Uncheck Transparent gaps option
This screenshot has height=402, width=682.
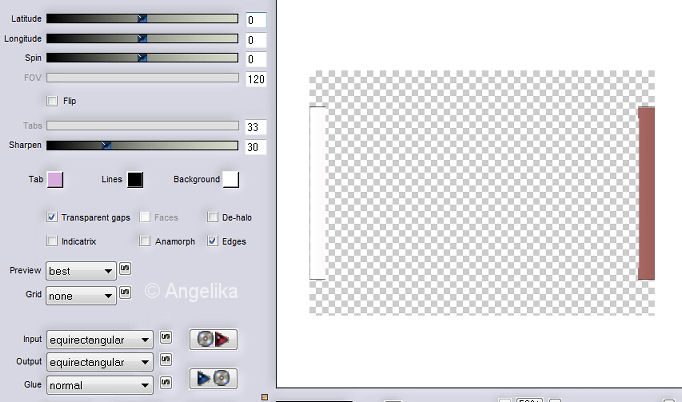click(x=52, y=216)
